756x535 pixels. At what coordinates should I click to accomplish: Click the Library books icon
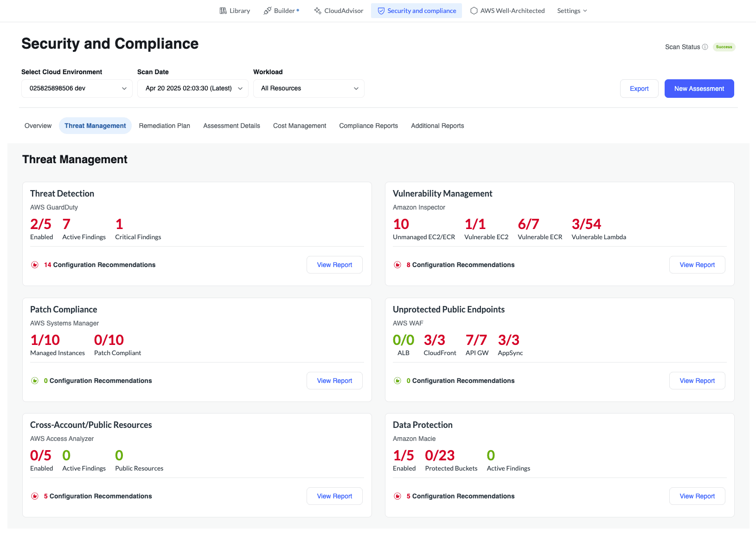223,11
